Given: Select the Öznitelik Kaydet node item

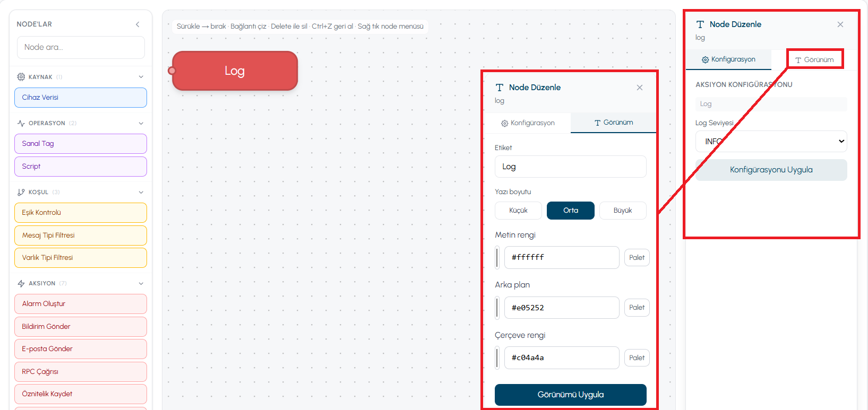Looking at the screenshot, I should click(x=81, y=394).
